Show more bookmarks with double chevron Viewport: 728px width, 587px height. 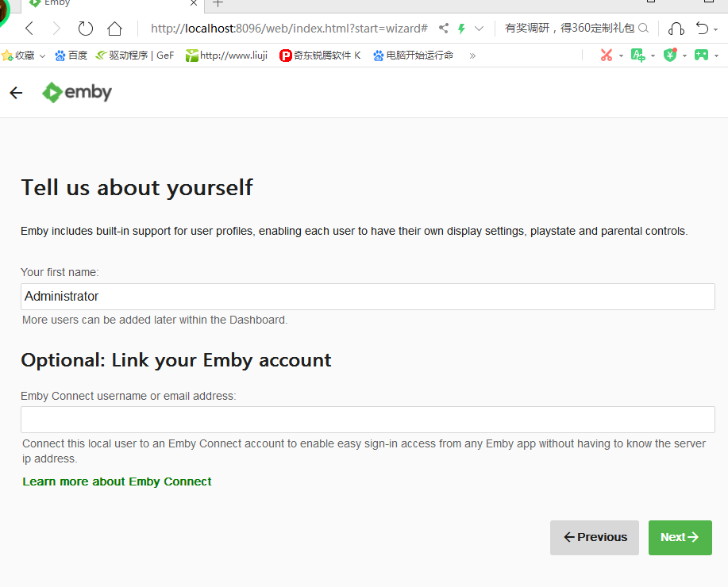tap(472, 56)
